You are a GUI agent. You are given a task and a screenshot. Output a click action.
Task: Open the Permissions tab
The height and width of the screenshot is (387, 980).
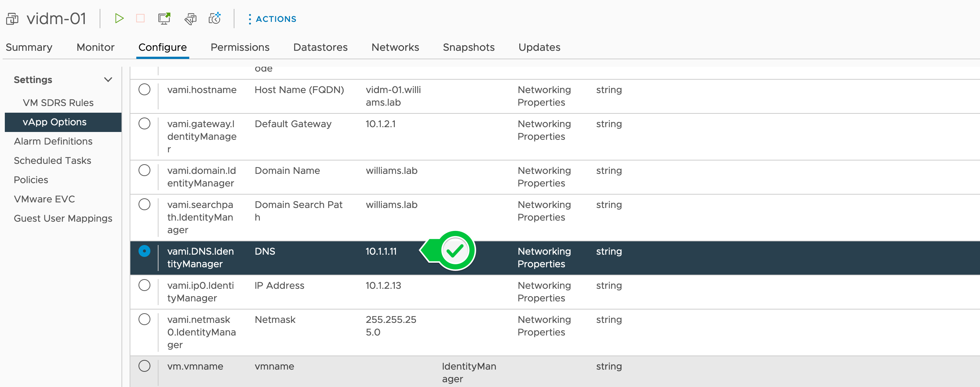click(240, 47)
